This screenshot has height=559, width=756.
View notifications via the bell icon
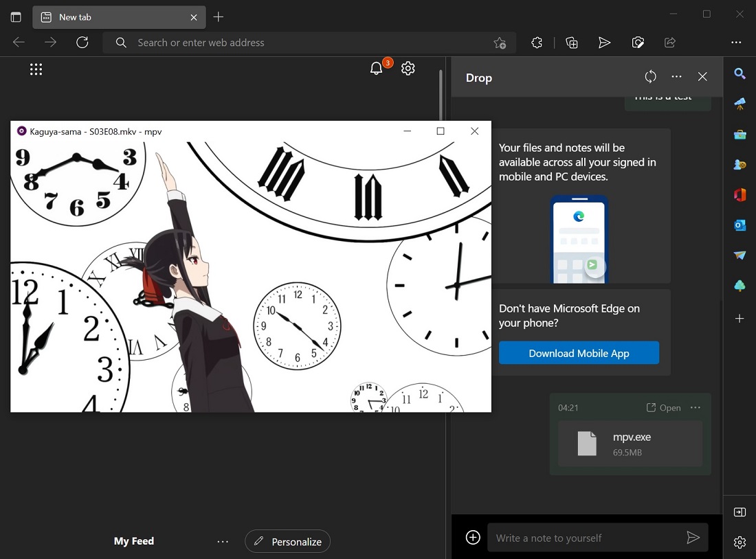[376, 68]
